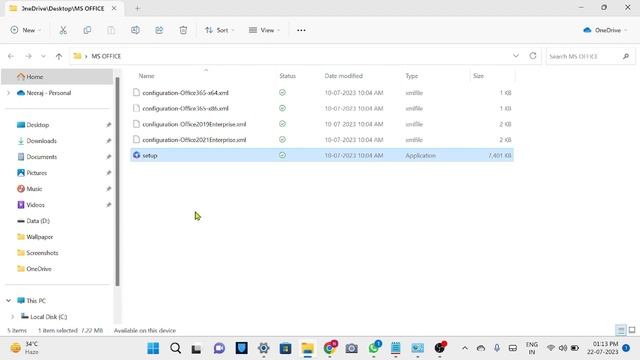Open the Chat app on taskbar
Screen dimensions: 640x360
coord(219,348)
